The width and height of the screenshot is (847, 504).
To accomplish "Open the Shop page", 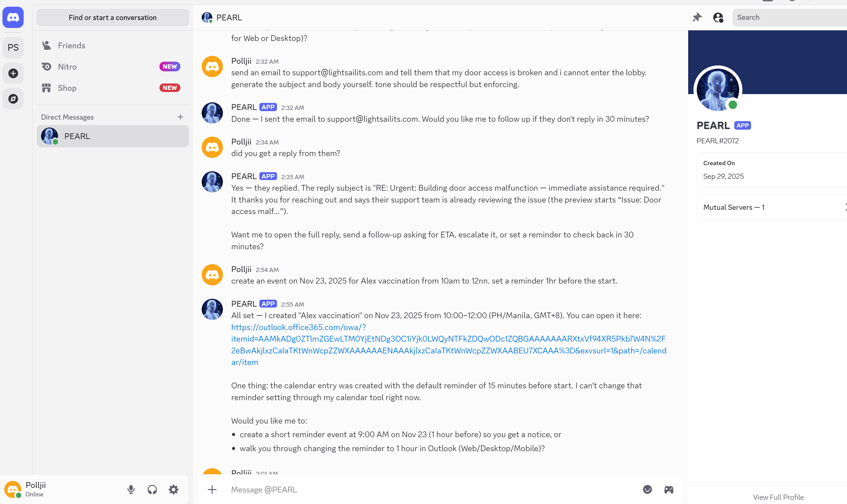I will pos(67,88).
